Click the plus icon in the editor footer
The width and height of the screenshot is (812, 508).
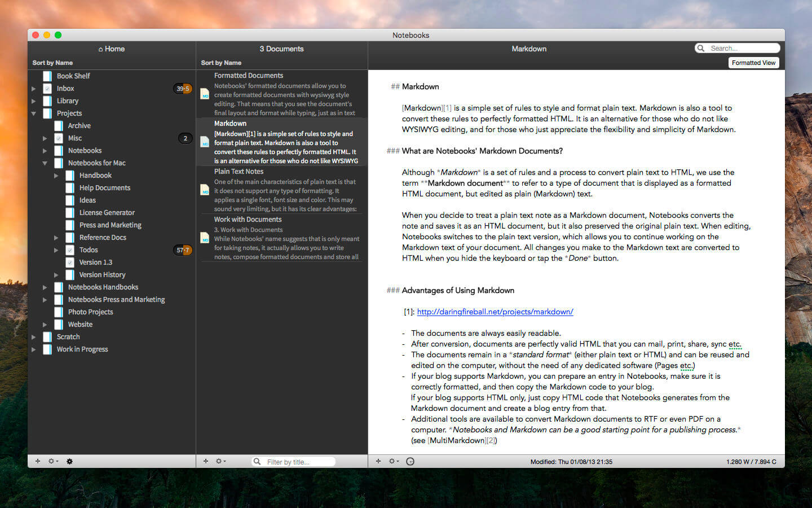[378, 461]
